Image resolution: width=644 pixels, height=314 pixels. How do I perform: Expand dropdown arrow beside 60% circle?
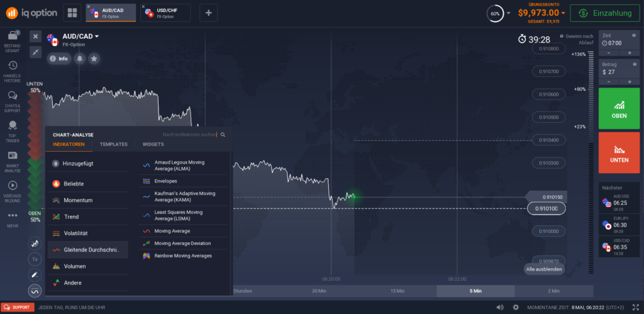(x=508, y=13)
